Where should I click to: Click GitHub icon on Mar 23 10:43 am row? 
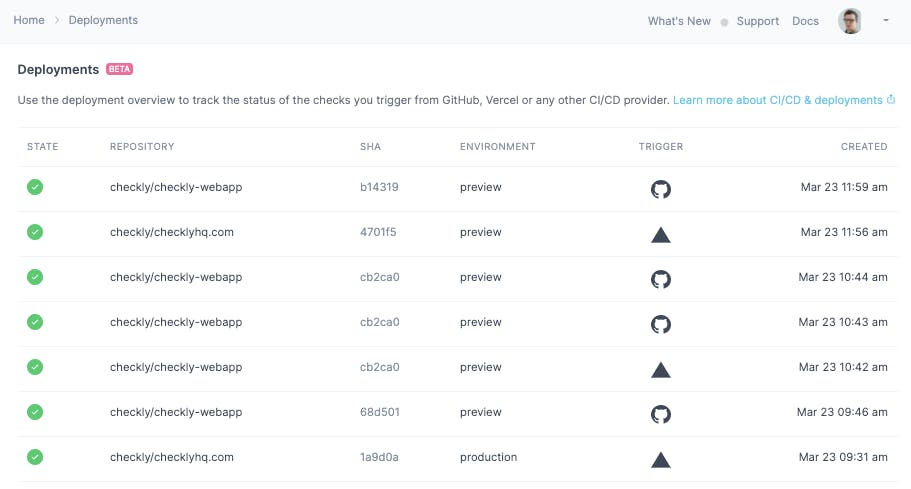661,324
